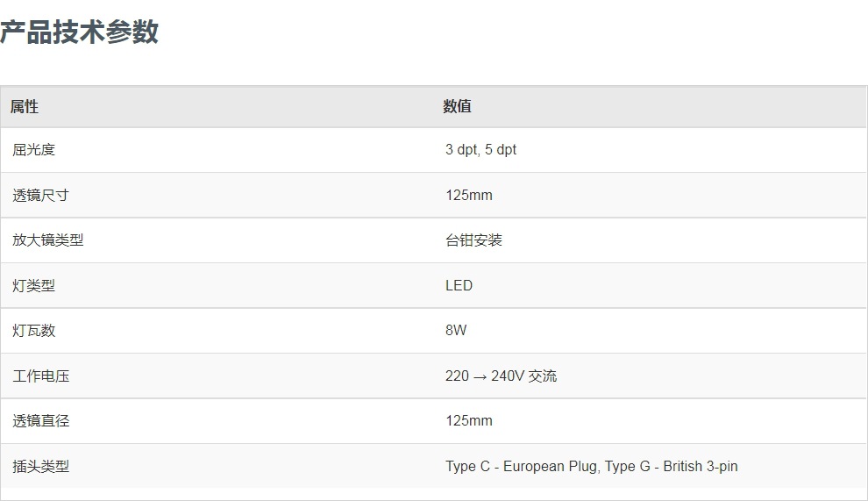The width and height of the screenshot is (868, 501).
Task: Select the '220 → 240V 交流' value
Action: pyautogui.click(x=501, y=376)
